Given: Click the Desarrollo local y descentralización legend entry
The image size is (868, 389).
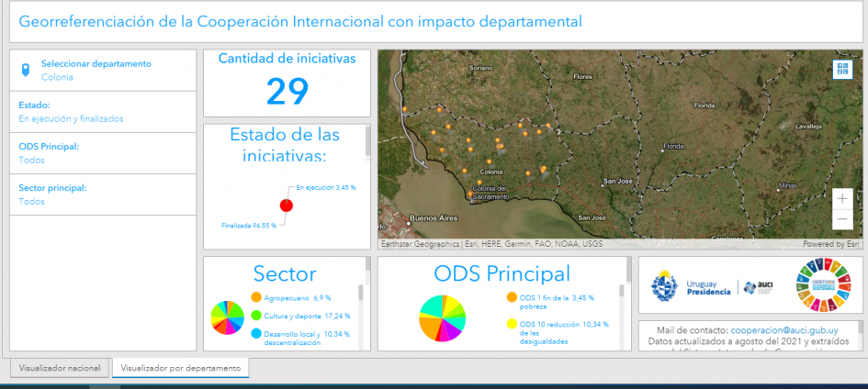Looking at the screenshot, I should click(307, 339).
